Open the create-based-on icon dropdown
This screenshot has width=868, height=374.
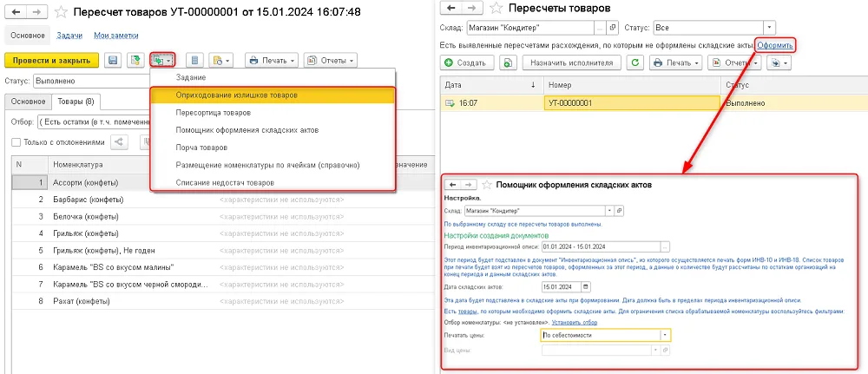click(163, 60)
